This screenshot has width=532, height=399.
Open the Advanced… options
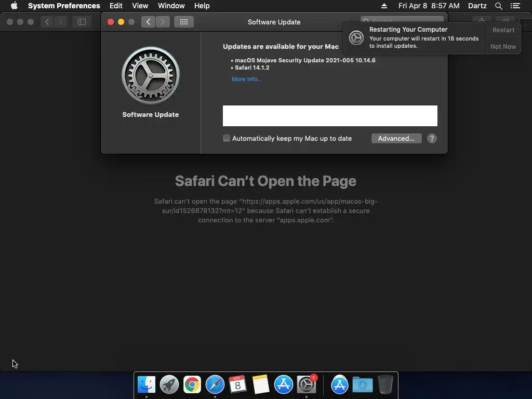pyautogui.click(x=396, y=138)
